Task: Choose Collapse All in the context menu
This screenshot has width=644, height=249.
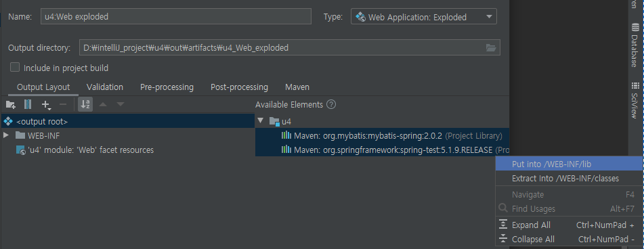Action: pos(570,239)
